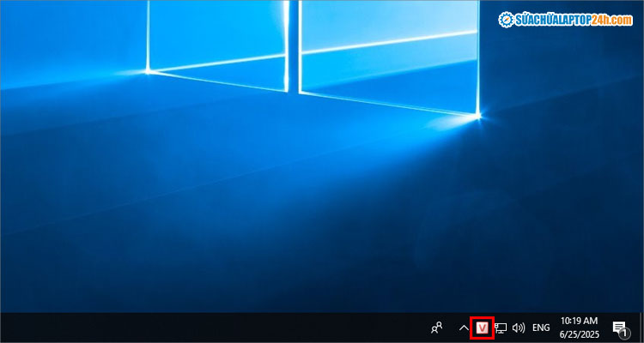
Task: Click the taskbar gap between ENG and the clock
Action: point(556,328)
